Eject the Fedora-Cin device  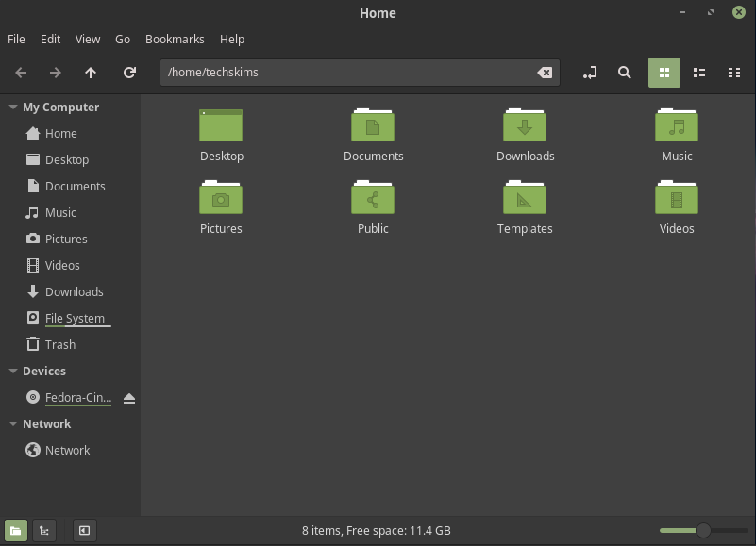click(129, 398)
